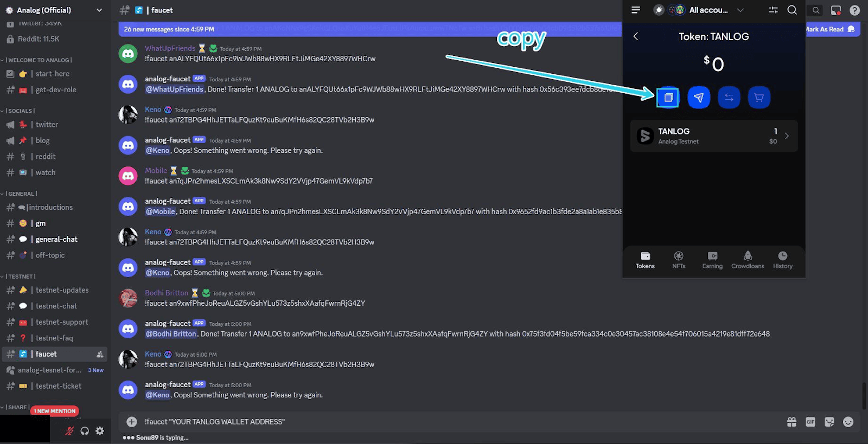Open Discord user settings gear
The width and height of the screenshot is (868, 444).
100,431
